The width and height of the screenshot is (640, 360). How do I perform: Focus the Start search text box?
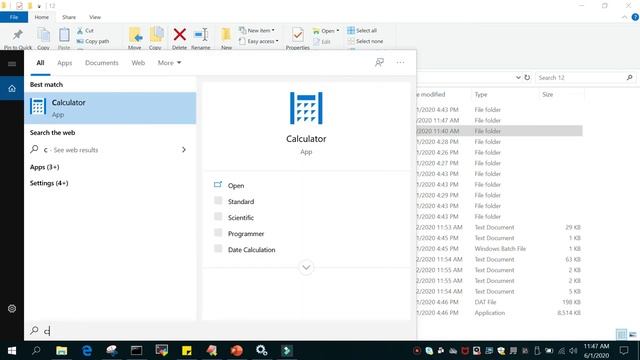coord(220,331)
